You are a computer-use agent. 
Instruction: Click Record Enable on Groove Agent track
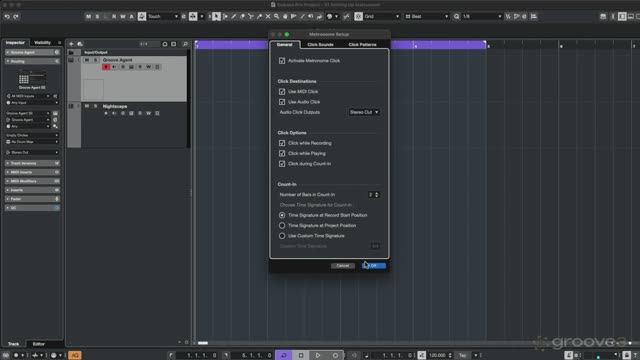click(x=106, y=67)
